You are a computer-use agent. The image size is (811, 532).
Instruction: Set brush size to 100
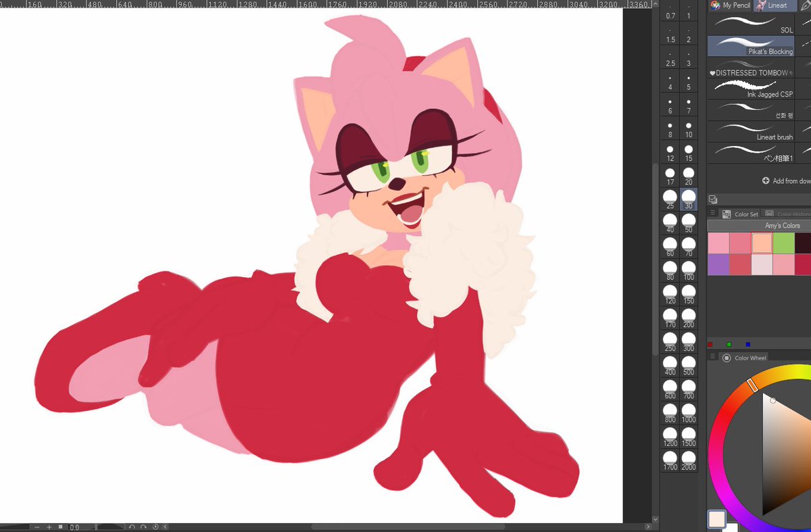click(689, 272)
